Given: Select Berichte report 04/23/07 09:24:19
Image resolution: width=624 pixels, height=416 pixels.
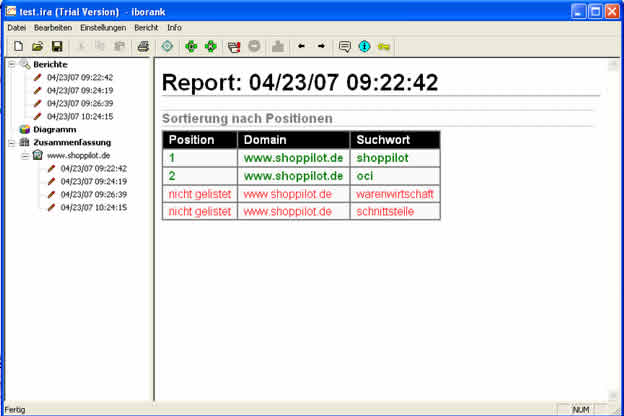Looking at the screenshot, I should coord(80,90).
